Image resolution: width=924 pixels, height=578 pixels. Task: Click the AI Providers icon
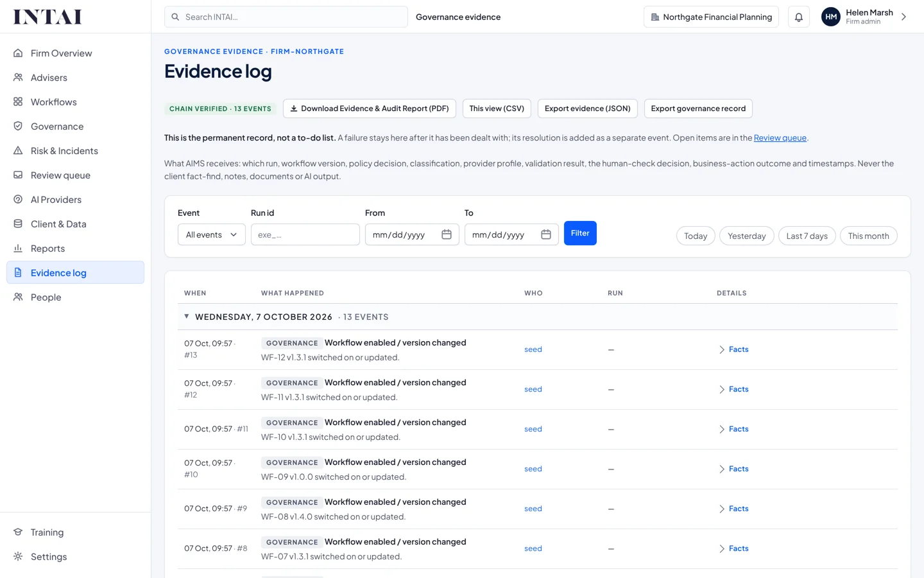(x=18, y=200)
